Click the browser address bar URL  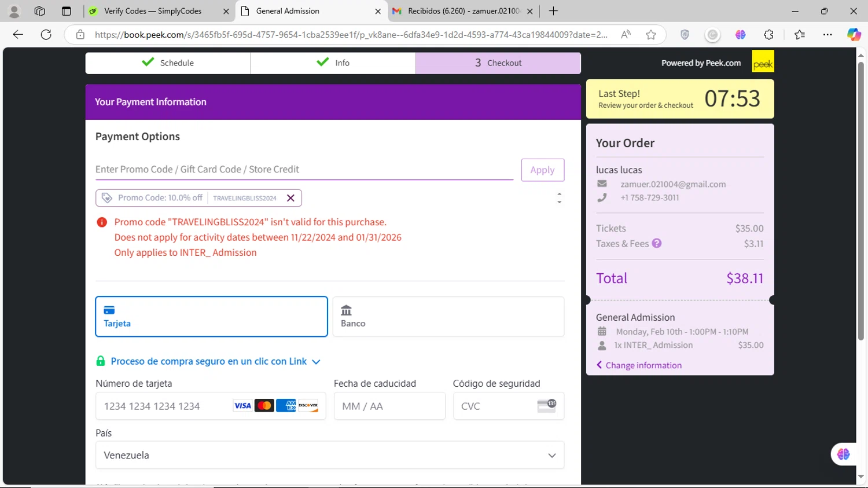(351, 35)
